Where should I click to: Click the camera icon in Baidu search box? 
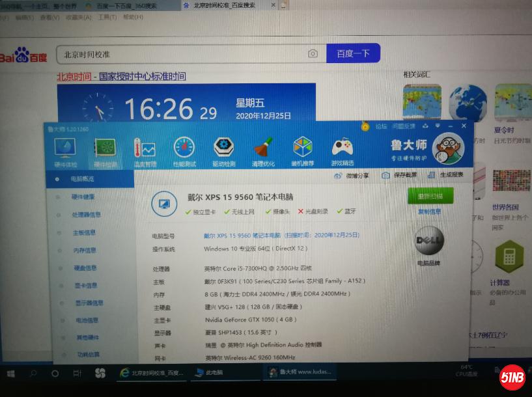[313, 53]
